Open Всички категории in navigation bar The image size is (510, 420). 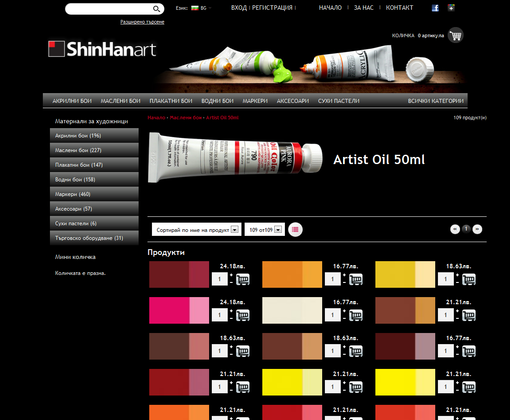tap(436, 101)
